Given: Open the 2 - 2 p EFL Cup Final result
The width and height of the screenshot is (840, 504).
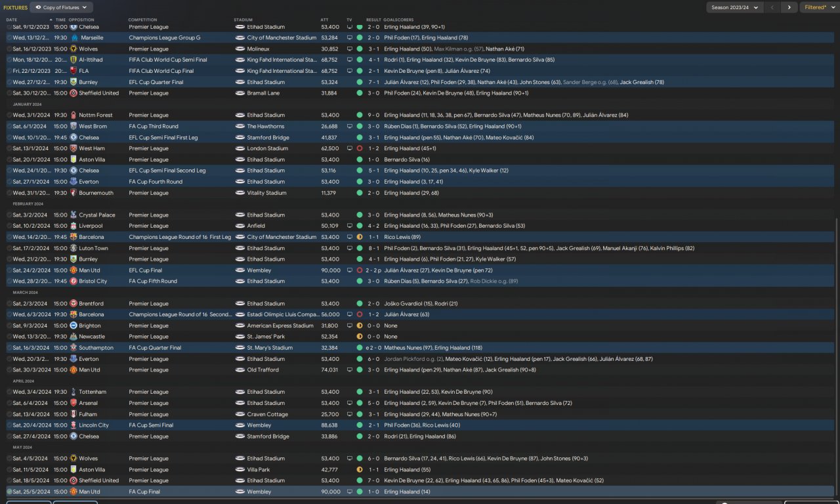Looking at the screenshot, I should pos(375,270).
